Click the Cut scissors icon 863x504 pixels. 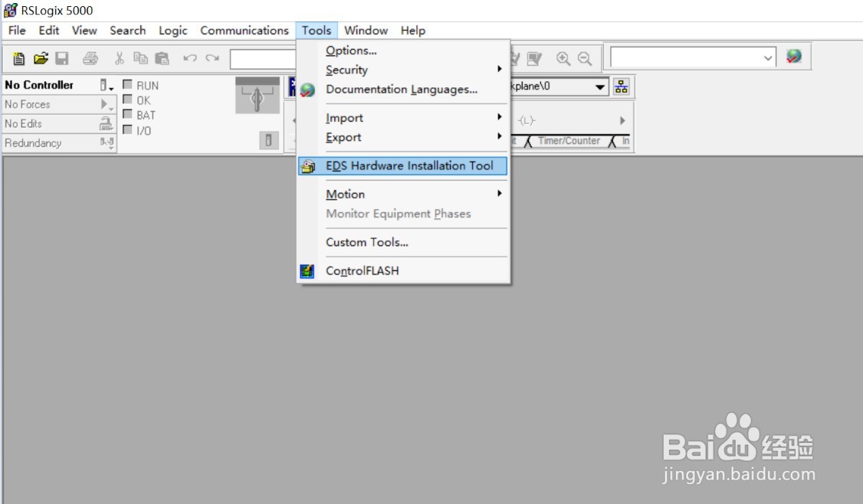(x=119, y=58)
